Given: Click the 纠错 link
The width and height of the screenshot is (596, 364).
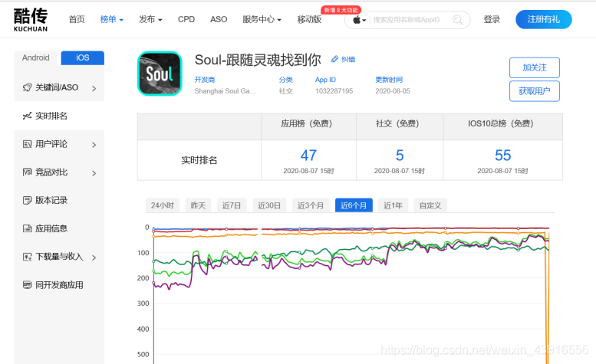Looking at the screenshot, I should tap(348, 59).
